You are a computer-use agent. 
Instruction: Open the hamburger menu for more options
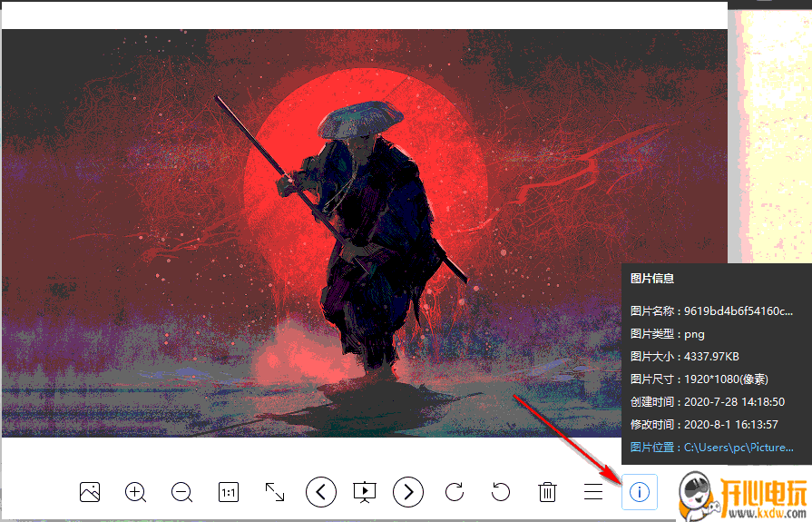593,492
